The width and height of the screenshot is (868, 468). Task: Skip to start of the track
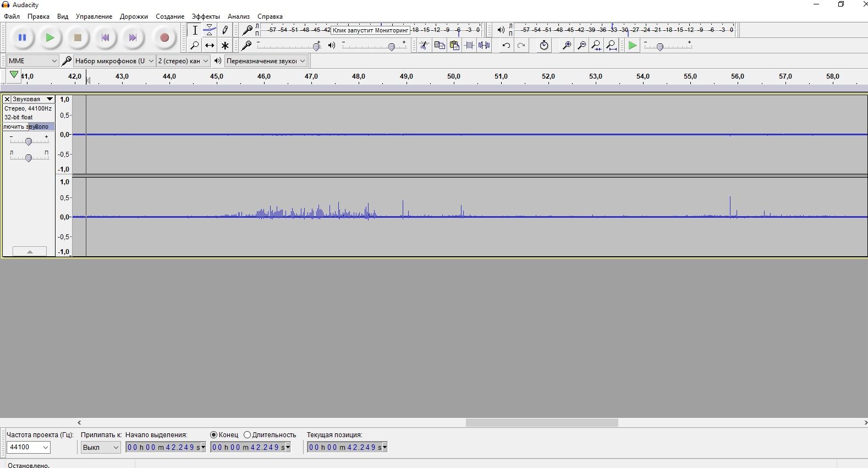click(x=105, y=37)
